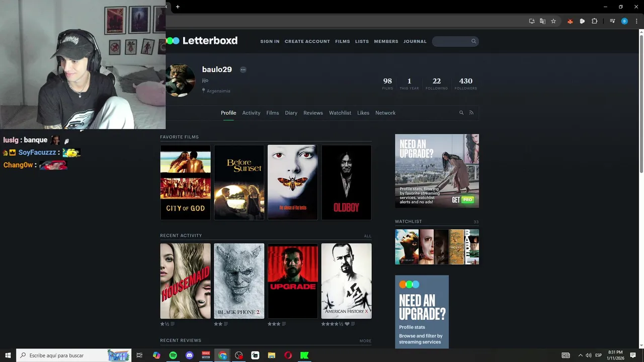The width and height of the screenshot is (644, 362).
Task: Open the City of God poster
Action: (x=185, y=183)
